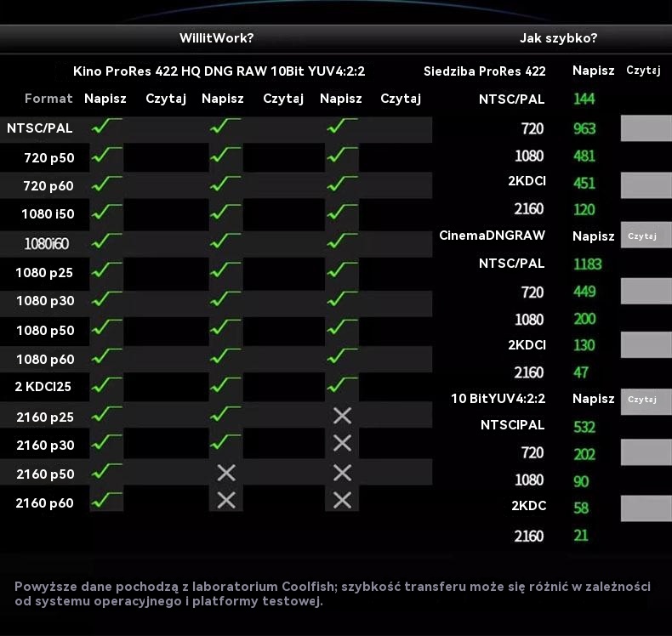Select the Jak szybko? tab header

(x=558, y=38)
